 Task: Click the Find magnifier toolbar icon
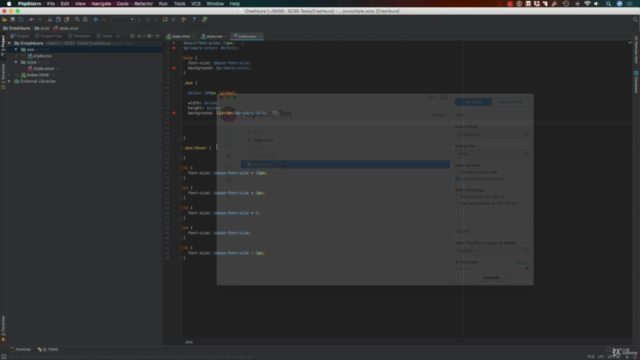point(77,19)
